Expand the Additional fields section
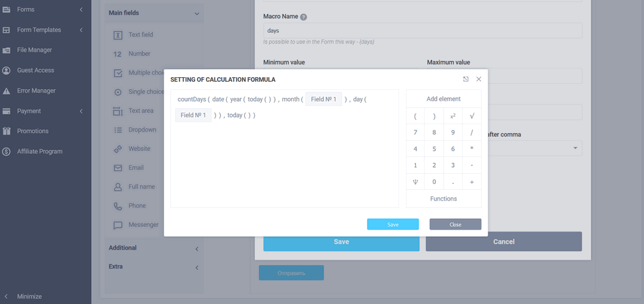Image resolution: width=644 pixels, height=304 pixels. point(197,249)
